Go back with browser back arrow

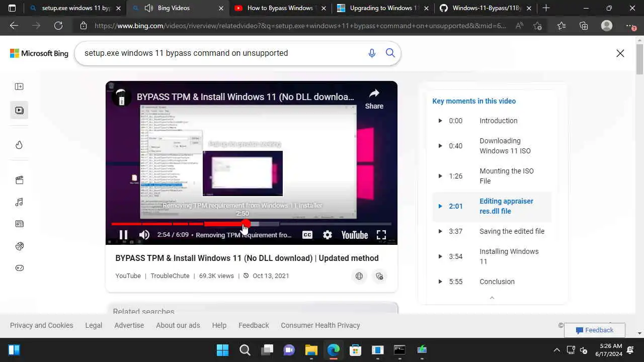[x=14, y=26]
